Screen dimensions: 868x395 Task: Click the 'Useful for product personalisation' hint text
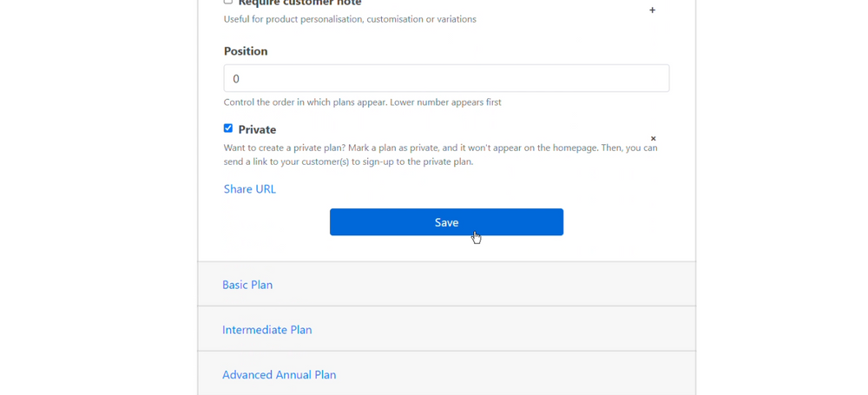[x=350, y=19]
